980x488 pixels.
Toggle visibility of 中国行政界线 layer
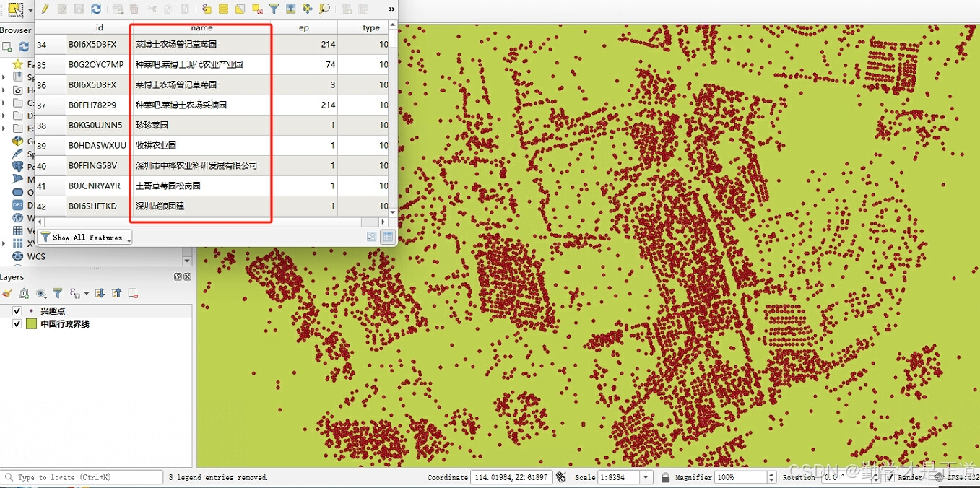click(x=17, y=324)
